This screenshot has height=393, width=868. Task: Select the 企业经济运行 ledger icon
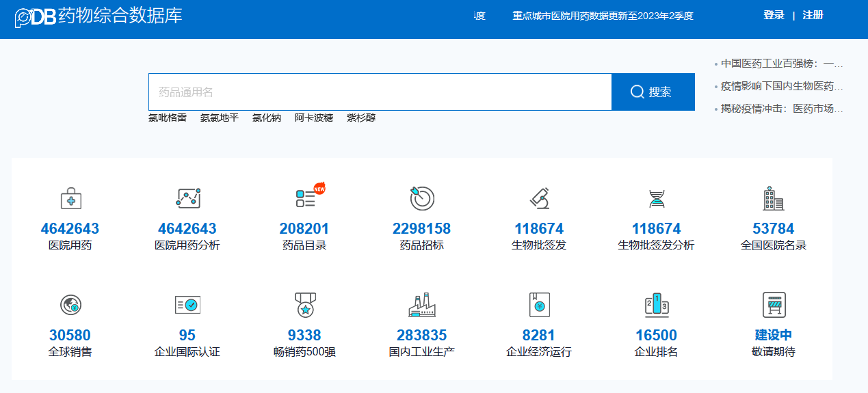[539, 305]
